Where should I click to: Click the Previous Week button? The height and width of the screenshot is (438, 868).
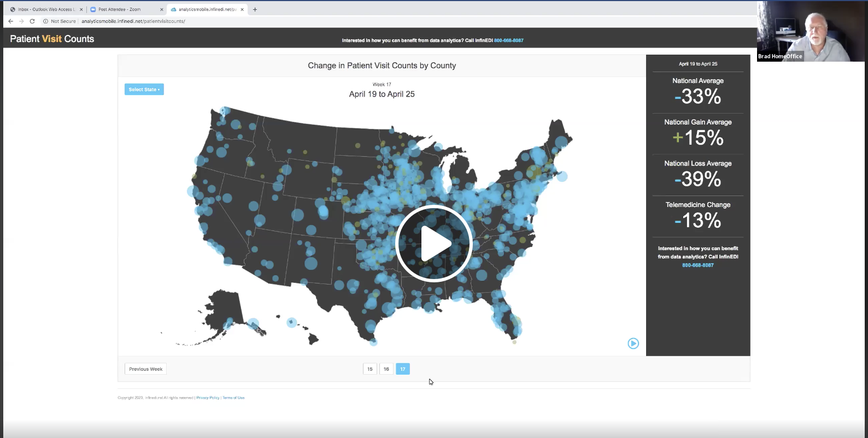[x=145, y=369]
